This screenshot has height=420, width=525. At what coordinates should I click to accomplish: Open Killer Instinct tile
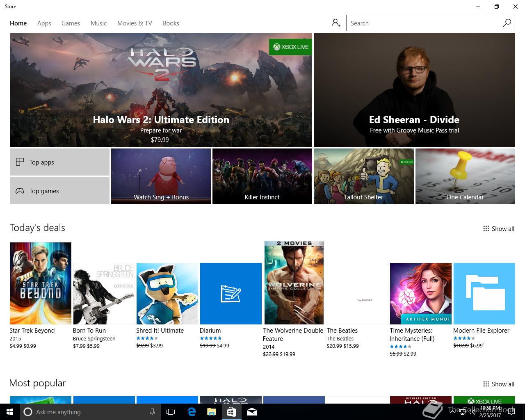coord(262,176)
